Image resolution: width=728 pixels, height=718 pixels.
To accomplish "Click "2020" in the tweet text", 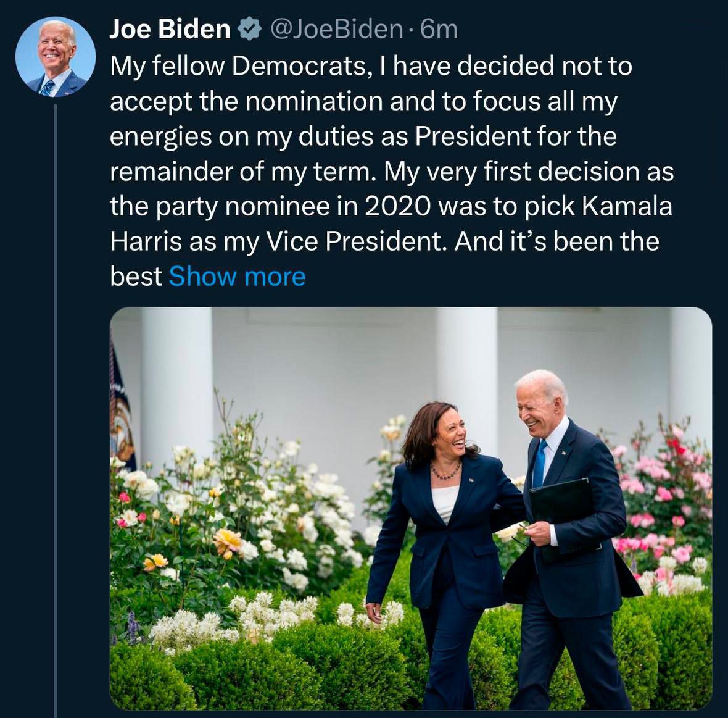I will (397, 206).
